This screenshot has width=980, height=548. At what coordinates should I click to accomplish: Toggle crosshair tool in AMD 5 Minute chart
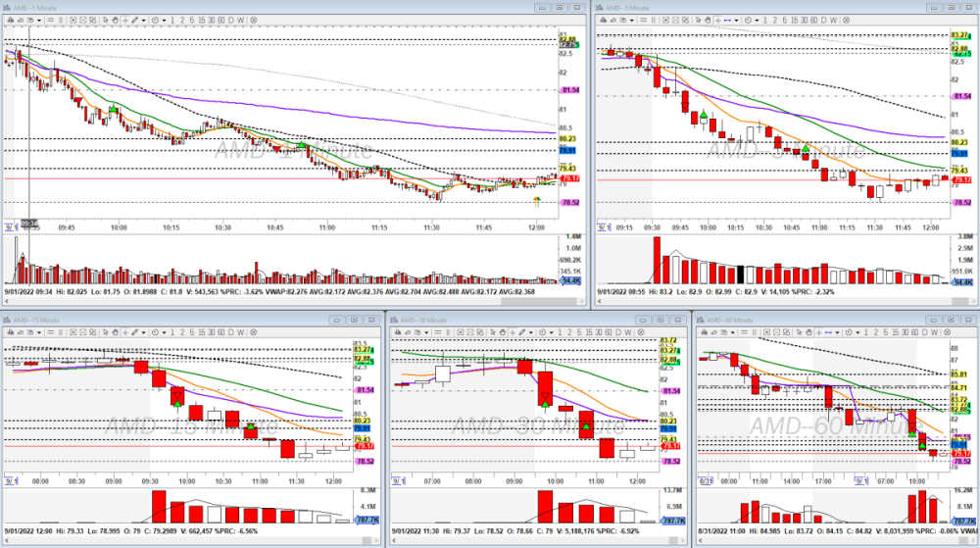[717, 20]
